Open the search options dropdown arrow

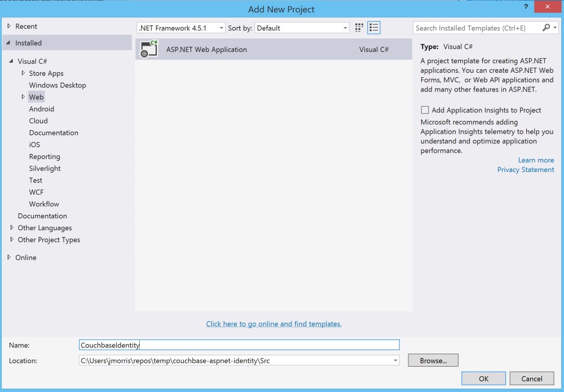555,28
